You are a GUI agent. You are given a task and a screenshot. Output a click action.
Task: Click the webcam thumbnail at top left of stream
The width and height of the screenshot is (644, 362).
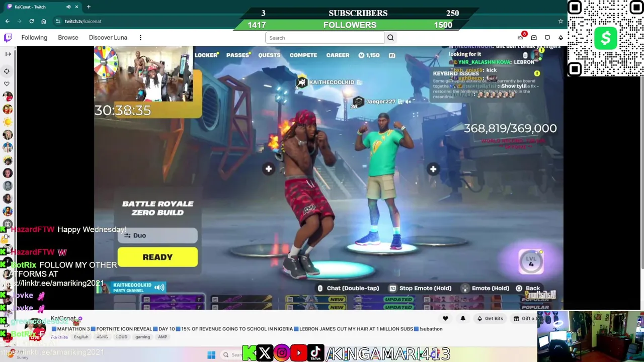click(x=143, y=74)
